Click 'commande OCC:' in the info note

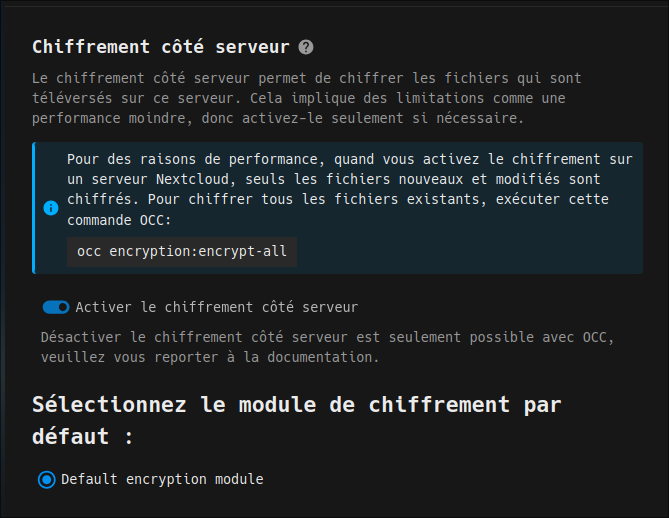(120, 219)
